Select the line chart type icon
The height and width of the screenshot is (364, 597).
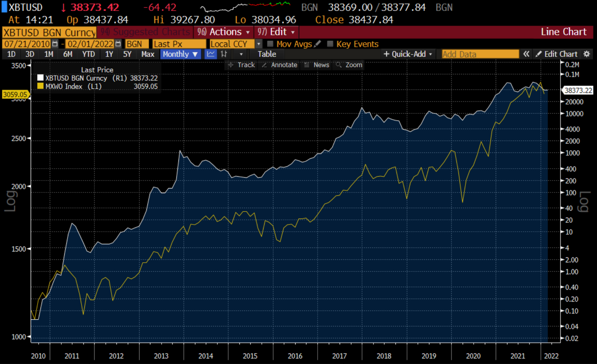click(x=211, y=54)
